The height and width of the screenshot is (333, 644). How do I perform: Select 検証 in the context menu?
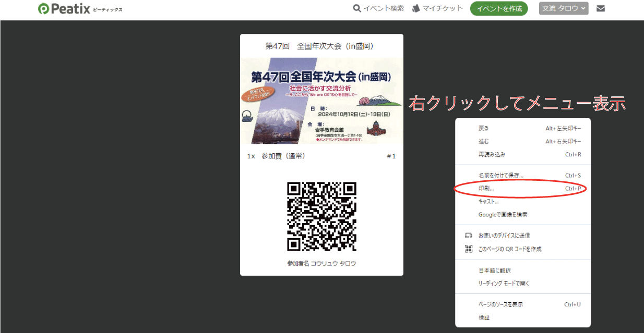(523, 317)
